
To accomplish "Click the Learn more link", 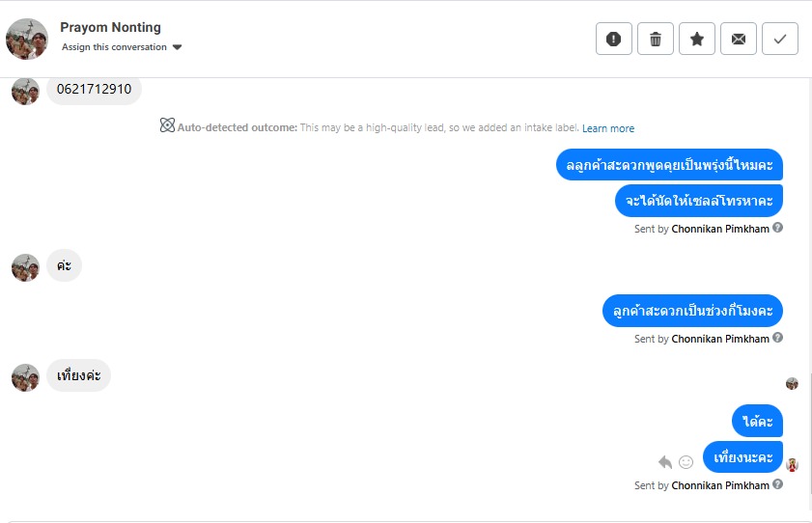I will (608, 128).
